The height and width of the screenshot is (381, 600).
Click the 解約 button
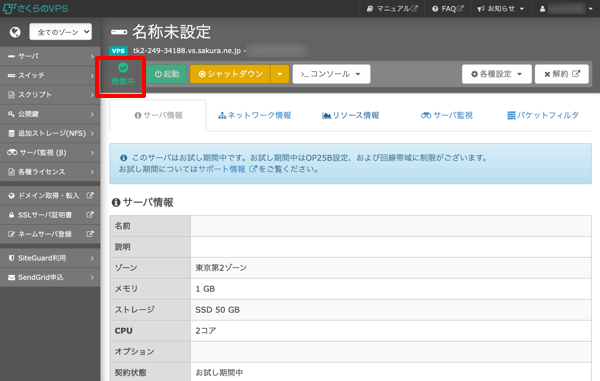pos(562,74)
